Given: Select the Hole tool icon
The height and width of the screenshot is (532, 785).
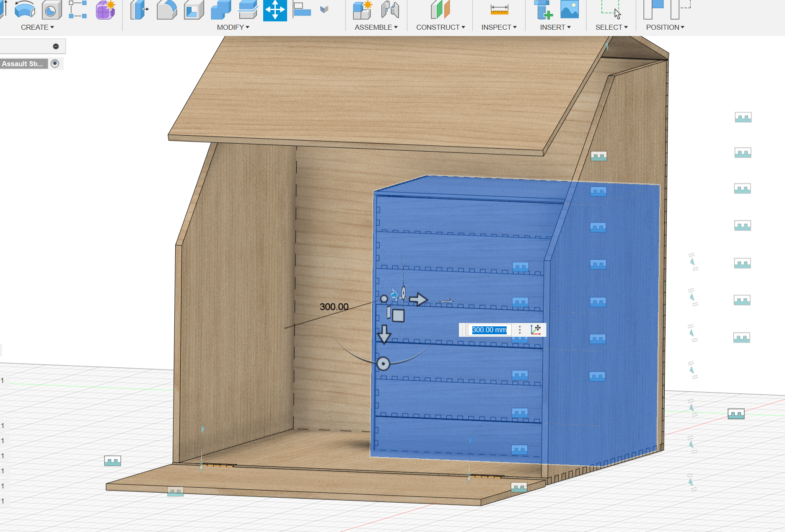Looking at the screenshot, I should click(x=52, y=10).
